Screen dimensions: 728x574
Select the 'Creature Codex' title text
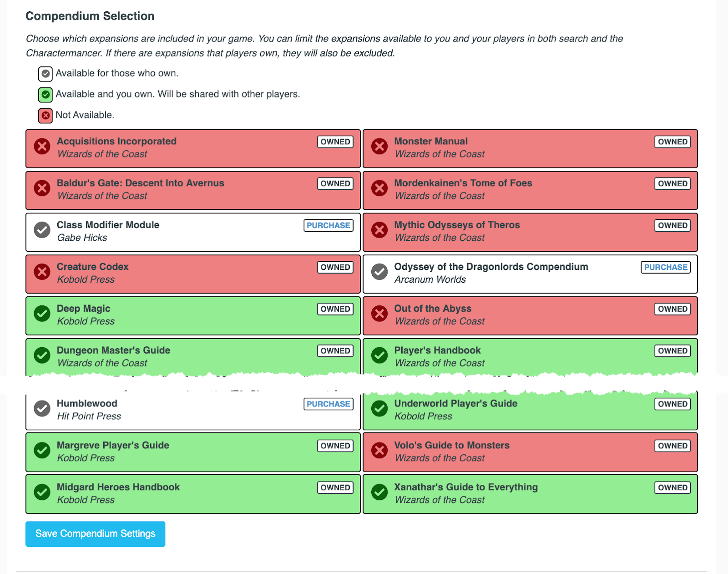click(93, 267)
